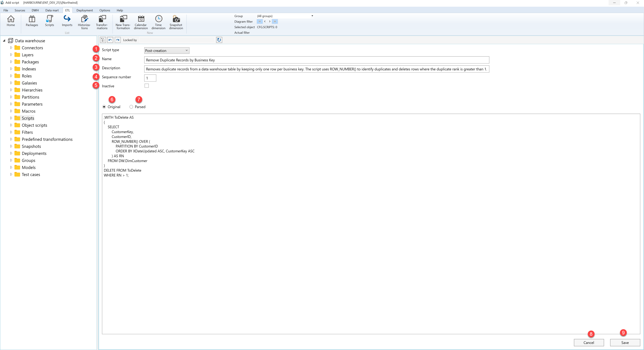Click the Macros folder icon in tree
The image size is (644, 350).
(17, 111)
